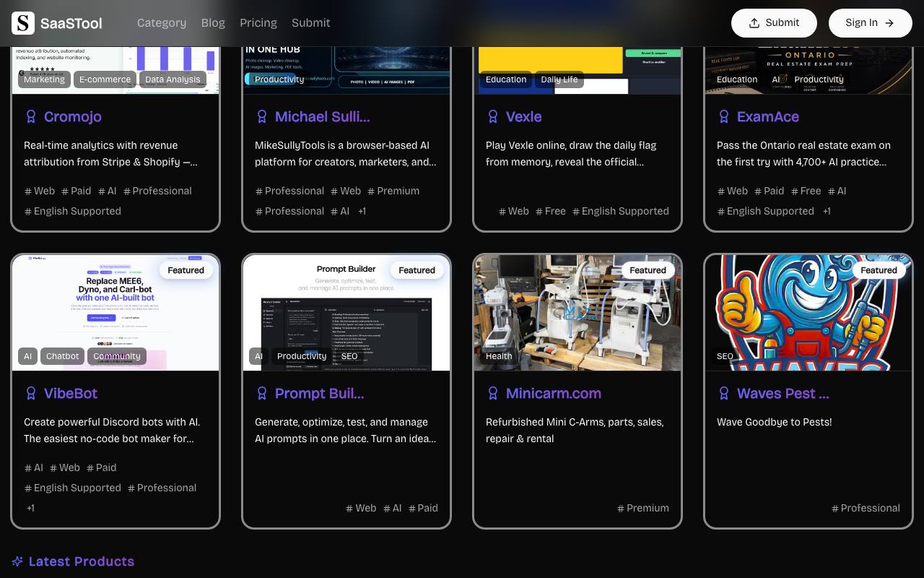The height and width of the screenshot is (578, 924).
Task: Click the award ribbon icon beside Cromojo
Action: tap(31, 116)
